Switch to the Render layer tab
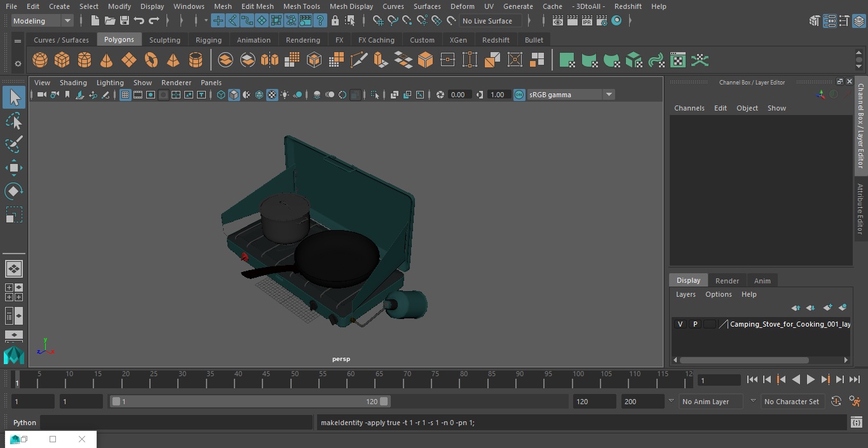The width and height of the screenshot is (868, 448). [727, 281]
